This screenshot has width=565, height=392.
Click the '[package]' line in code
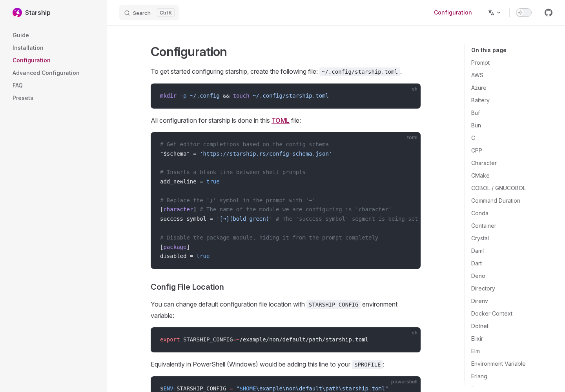pos(175,247)
